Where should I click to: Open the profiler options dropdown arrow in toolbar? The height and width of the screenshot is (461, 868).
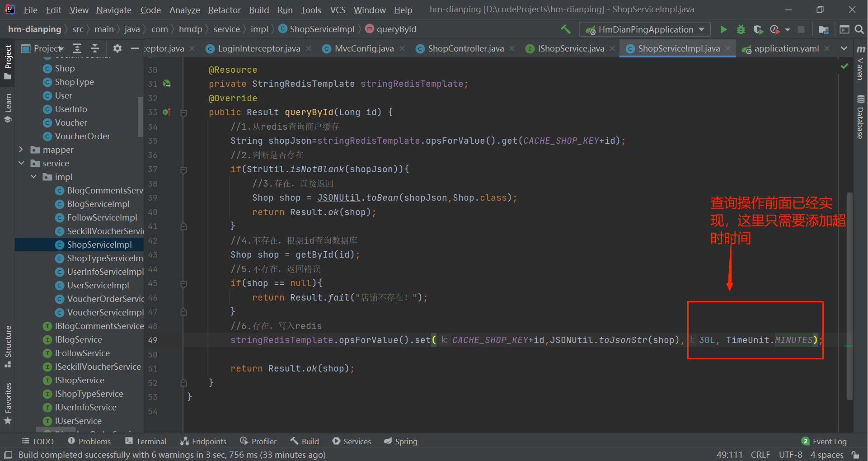click(x=788, y=29)
